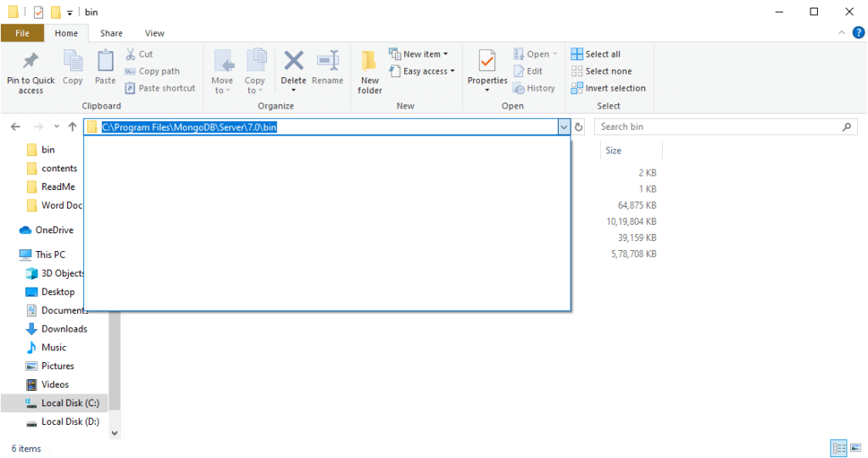The image size is (868, 458).
Task: Open the Copy to menu
Action: (x=254, y=71)
